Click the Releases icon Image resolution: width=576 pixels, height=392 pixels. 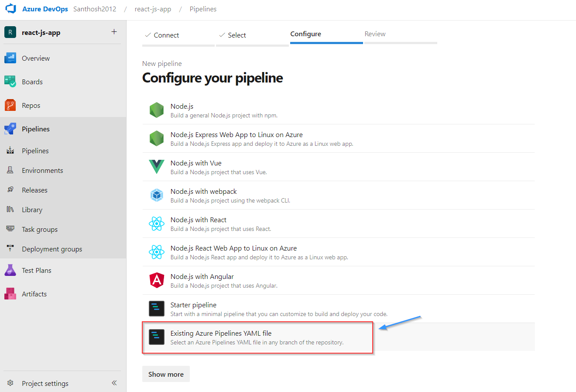pos(10,190)
